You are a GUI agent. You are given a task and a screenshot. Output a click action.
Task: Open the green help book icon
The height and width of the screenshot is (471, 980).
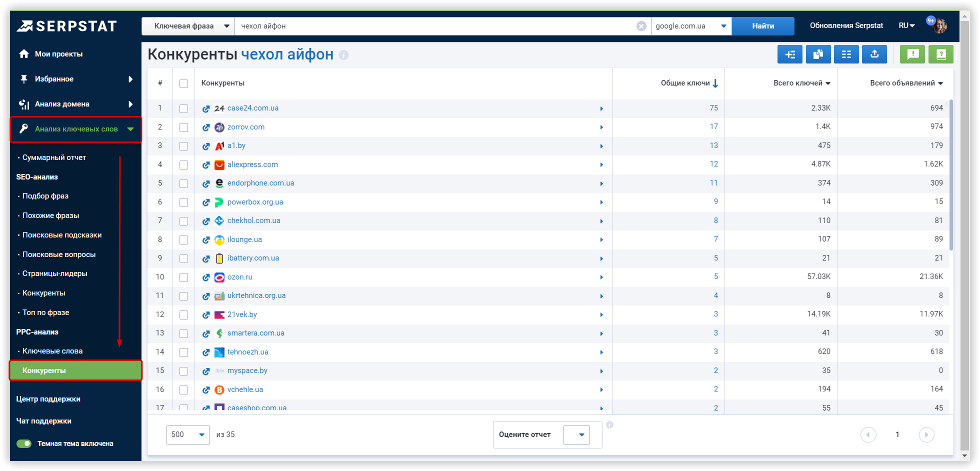click(940, 54)
